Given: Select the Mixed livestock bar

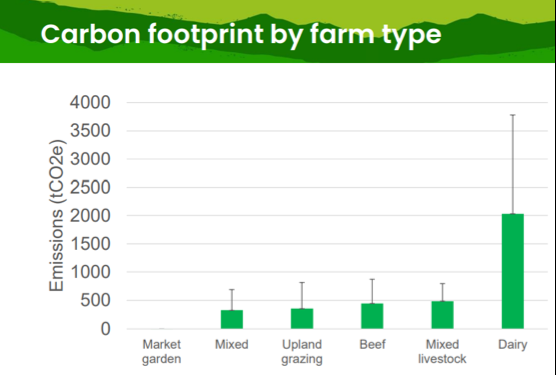Looking at the screenshot, I should 442,315.
